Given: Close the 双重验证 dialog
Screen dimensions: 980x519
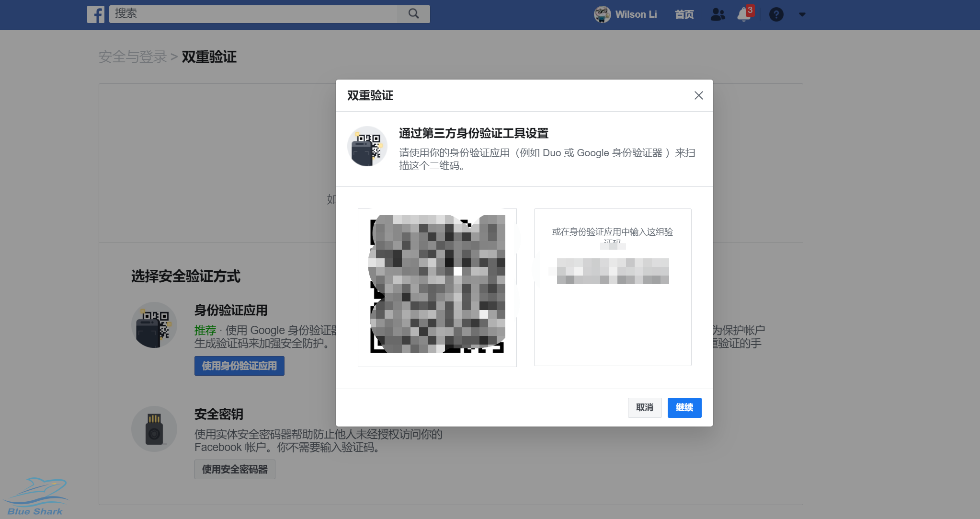Looking at the screenshot, I should [x=699, y=95].
